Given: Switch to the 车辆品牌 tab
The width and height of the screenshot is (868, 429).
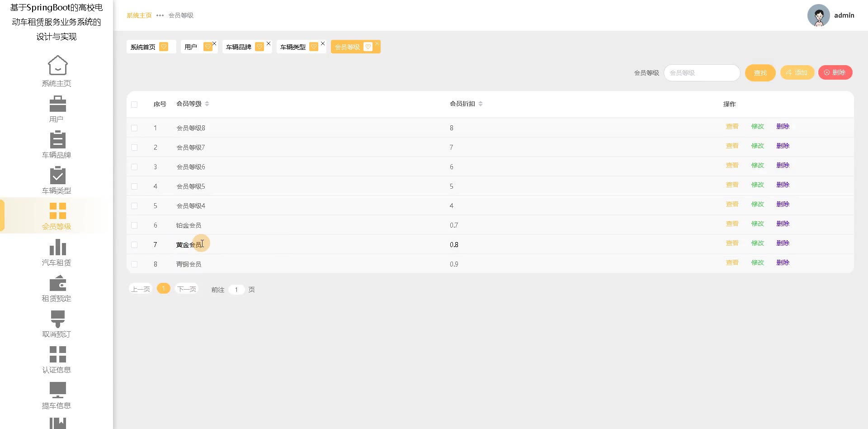Looking at the screenshot, I should point(247,47).
